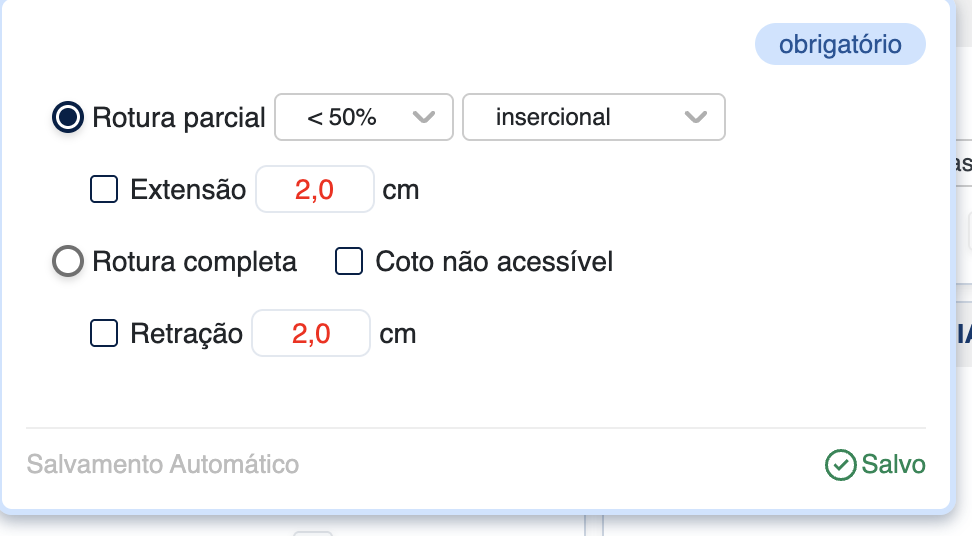
Task: Tick the Retração checkbox
Action: (x=104, y=333)
